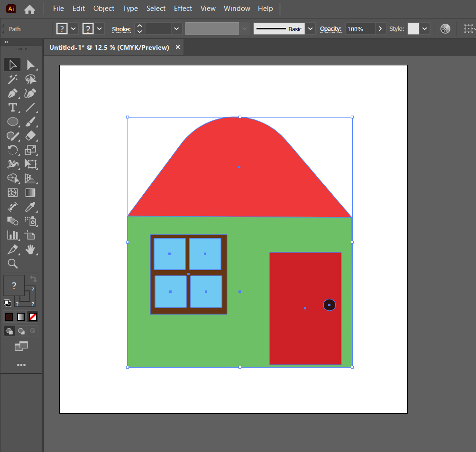
Task: Select the Scale tool
Action: coord(30,150)
